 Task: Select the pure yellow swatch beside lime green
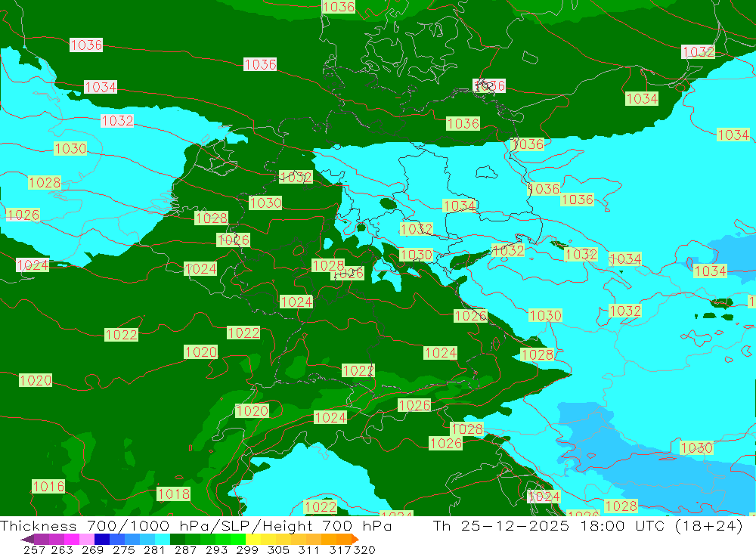253,539
